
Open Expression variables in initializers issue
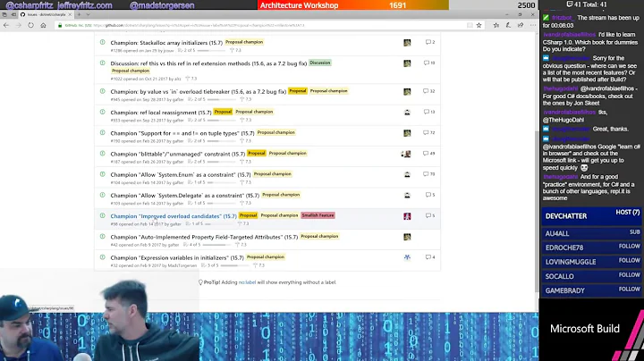(x=177, y=258)
